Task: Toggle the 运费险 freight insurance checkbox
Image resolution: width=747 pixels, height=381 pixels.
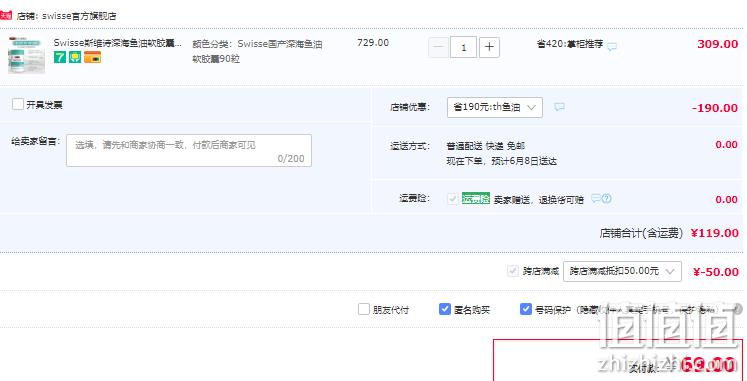Action: click(x=453, y=199)
